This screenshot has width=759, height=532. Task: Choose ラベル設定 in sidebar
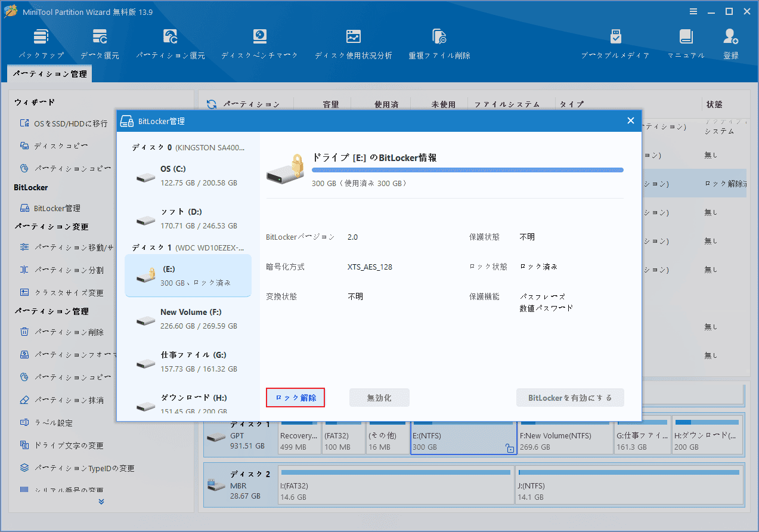(x=47, y=423)
